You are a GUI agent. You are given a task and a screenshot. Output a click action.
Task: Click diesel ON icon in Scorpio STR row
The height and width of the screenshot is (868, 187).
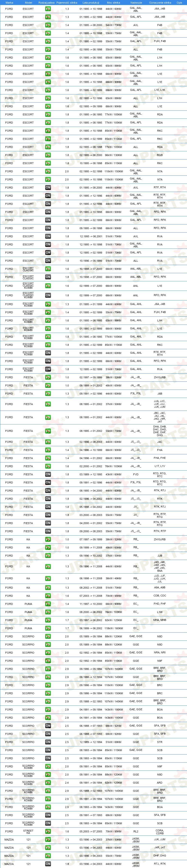click(x=48, y=742)
